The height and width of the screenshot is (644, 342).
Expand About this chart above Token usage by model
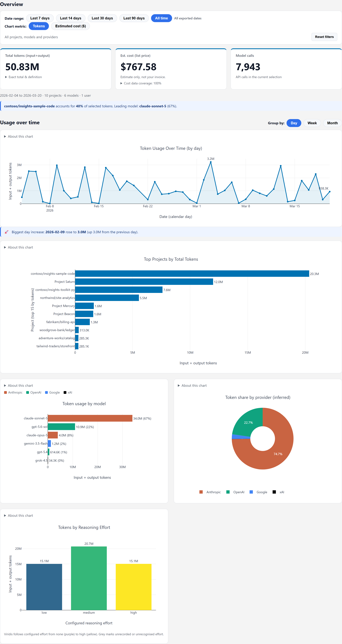(x=18, y=385)
